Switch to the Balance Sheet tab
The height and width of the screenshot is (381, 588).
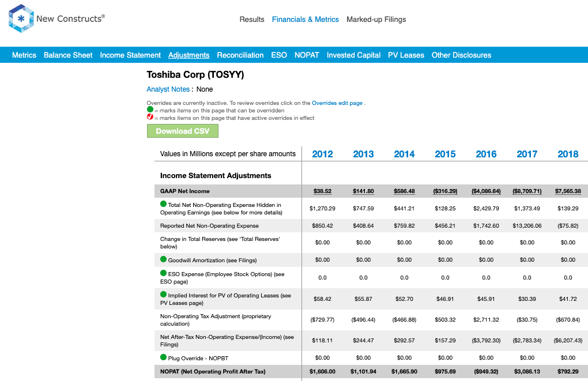click(68, 55)
